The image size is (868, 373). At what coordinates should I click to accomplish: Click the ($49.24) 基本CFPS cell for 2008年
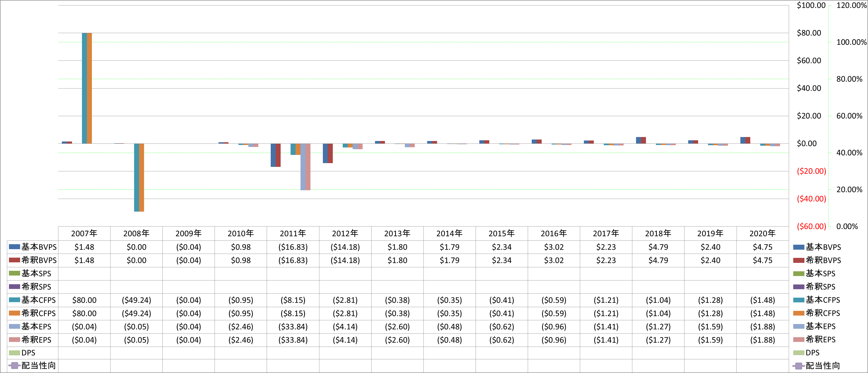pyautogui.click(x=136, y=300)
